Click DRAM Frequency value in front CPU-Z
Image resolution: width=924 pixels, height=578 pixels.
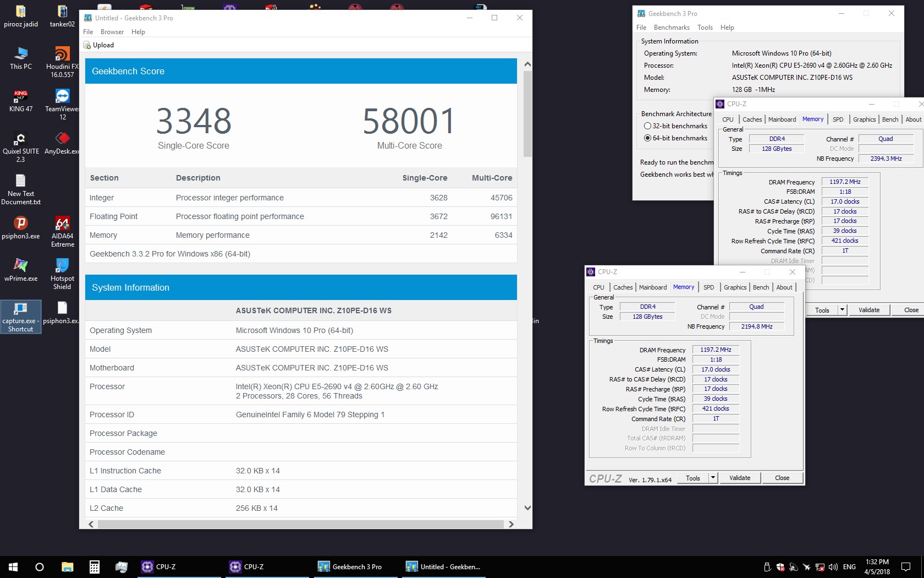click(716, 350)
